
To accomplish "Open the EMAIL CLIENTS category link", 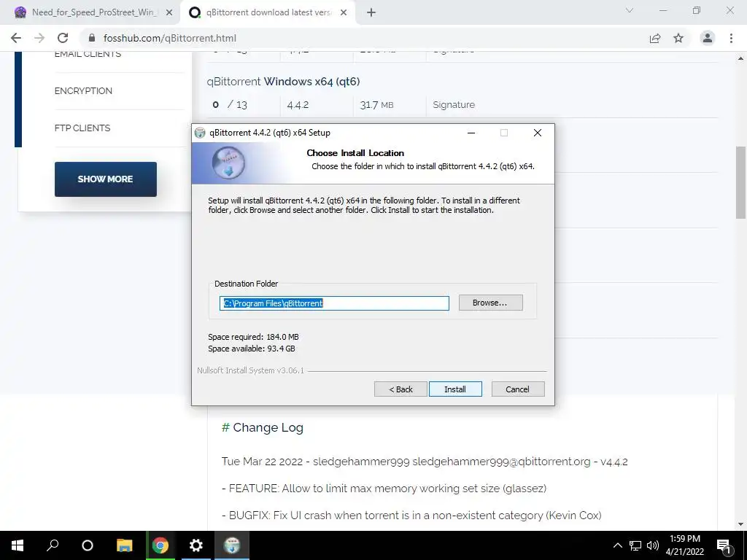I will pos(88,54).
